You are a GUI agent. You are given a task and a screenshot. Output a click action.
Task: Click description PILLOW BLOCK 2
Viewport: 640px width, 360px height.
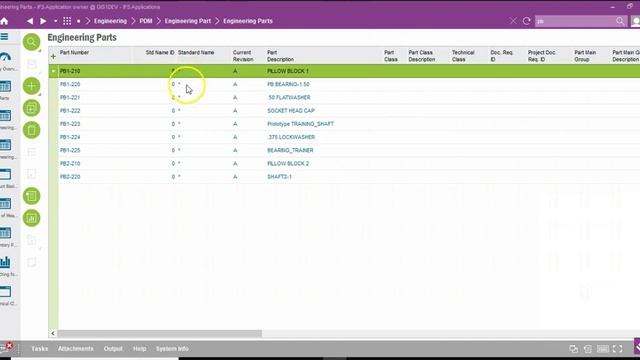(288, 163)
